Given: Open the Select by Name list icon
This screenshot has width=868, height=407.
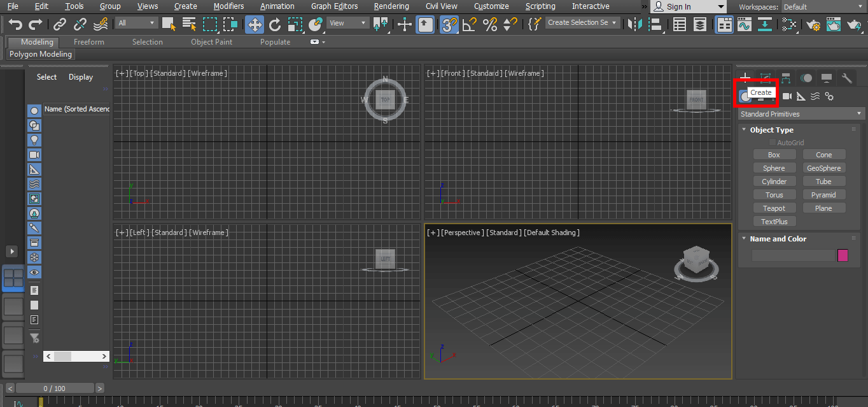Looking at the screenshot, I should 189,25.
